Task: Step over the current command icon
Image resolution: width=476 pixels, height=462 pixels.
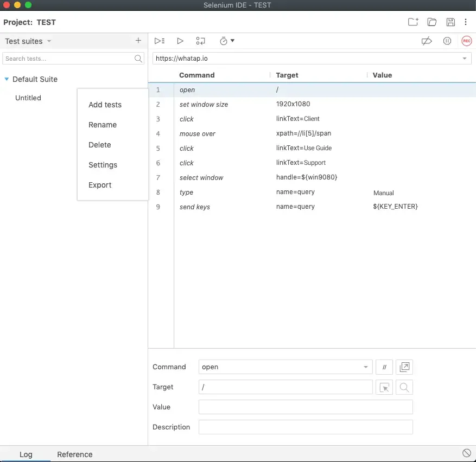Action: pyautogui.click(x=200, y=41)
